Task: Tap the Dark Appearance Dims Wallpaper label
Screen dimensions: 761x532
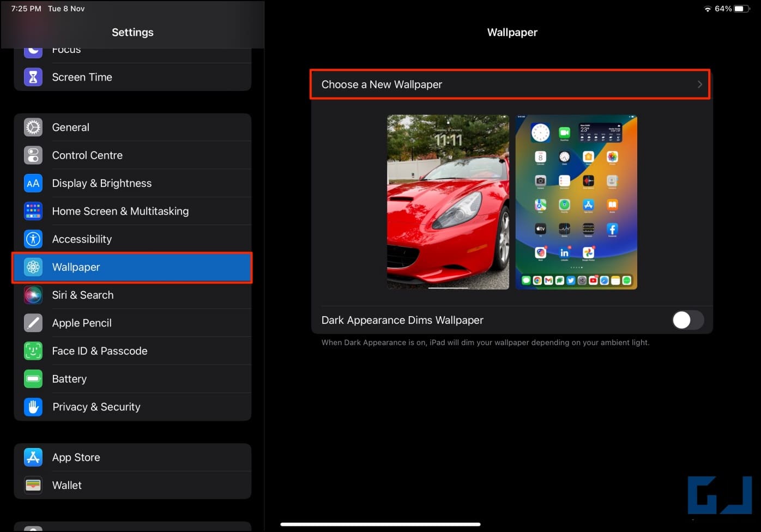Action: click(402, 320)
